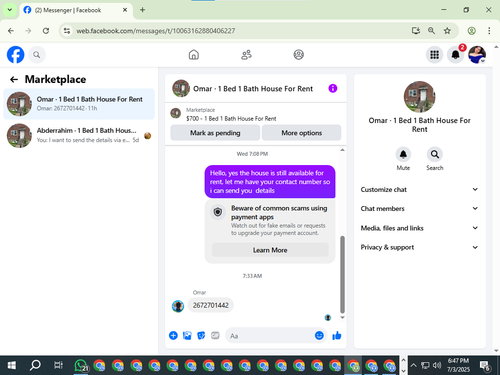
Task: Open the Groups icon in top navigation
Action: coord(299,55)
